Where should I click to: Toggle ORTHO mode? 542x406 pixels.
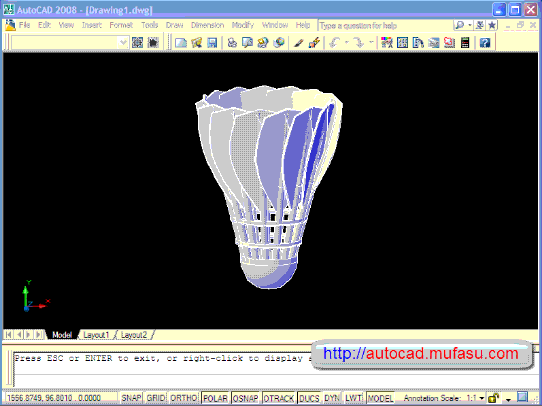183,398
